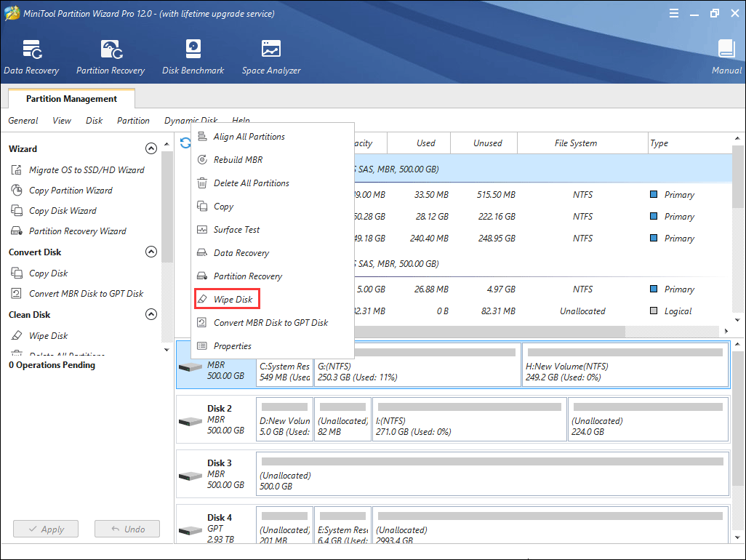Collapse the Convert Disk section
This screenshot has height=560, width=746.
point(151,252)
